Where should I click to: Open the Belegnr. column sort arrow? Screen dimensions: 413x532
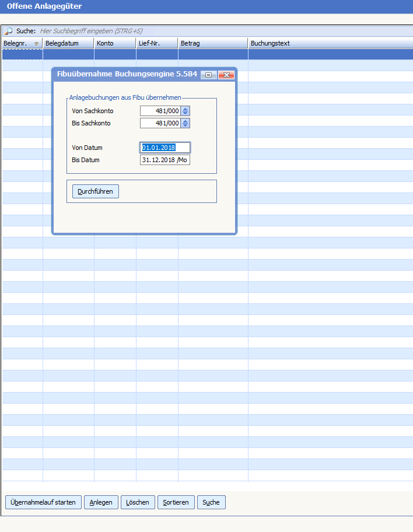[x=37, y=44]
